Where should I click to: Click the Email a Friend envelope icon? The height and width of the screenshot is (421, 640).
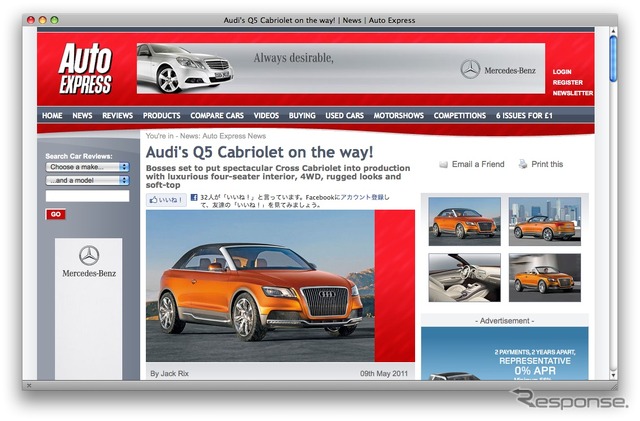pyautogui.click(x=444, y=164)
